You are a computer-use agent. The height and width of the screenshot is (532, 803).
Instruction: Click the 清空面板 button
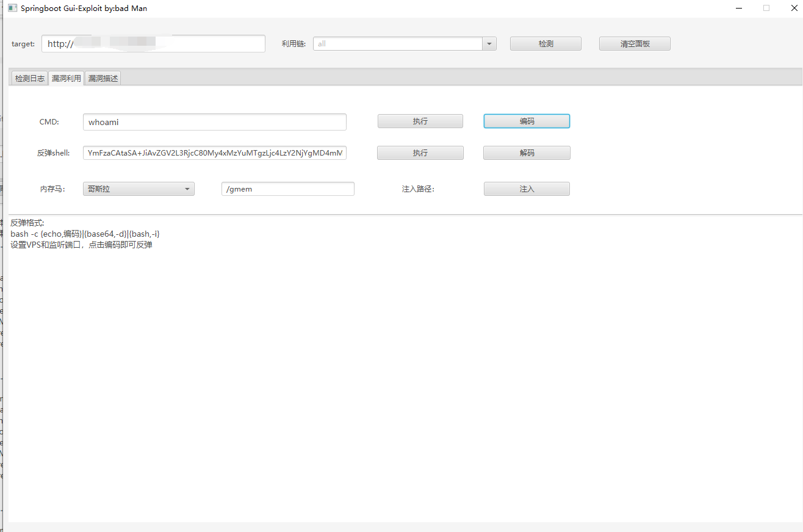[635, 44]
